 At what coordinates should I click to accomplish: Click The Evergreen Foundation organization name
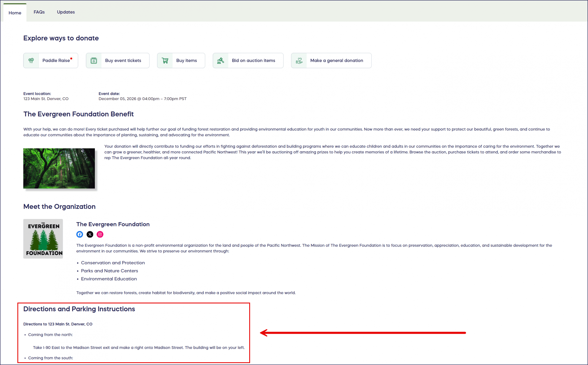(x=113, y=224)
